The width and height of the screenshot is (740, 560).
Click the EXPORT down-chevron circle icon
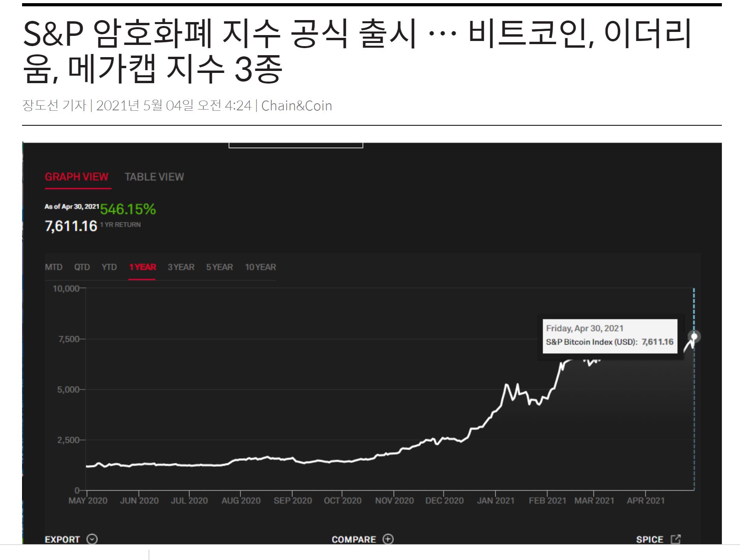(x=92, y=539)
